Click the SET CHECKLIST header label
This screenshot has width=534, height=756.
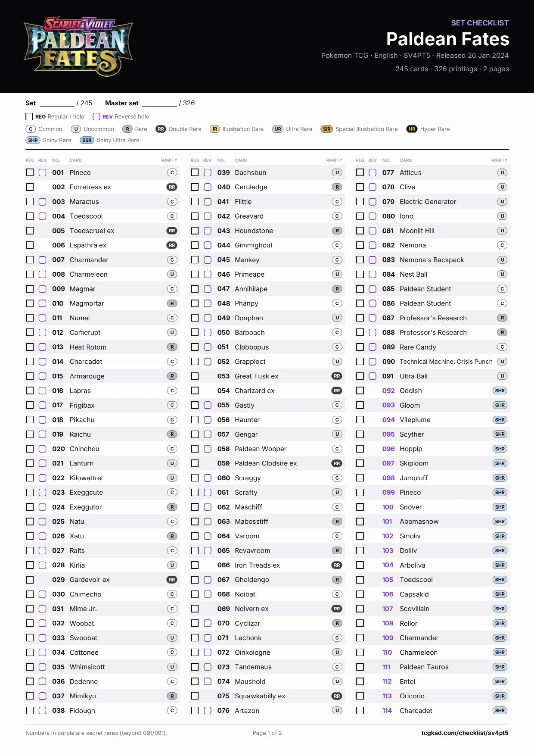[480, 23]
